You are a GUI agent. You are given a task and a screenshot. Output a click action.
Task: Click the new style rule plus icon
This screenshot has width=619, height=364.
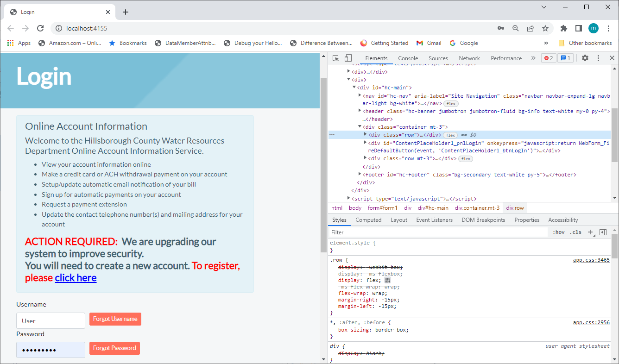pyautogui.click(x=589, y=232)
